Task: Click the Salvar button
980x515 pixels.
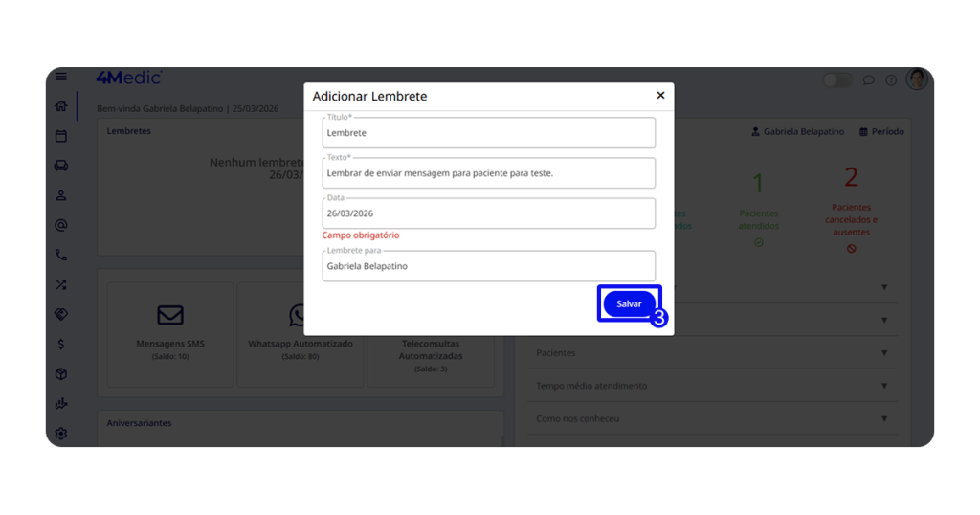Action: point(629,303)
